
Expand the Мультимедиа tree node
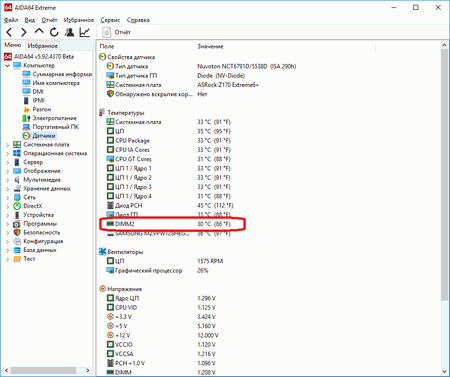coord(7,180)
